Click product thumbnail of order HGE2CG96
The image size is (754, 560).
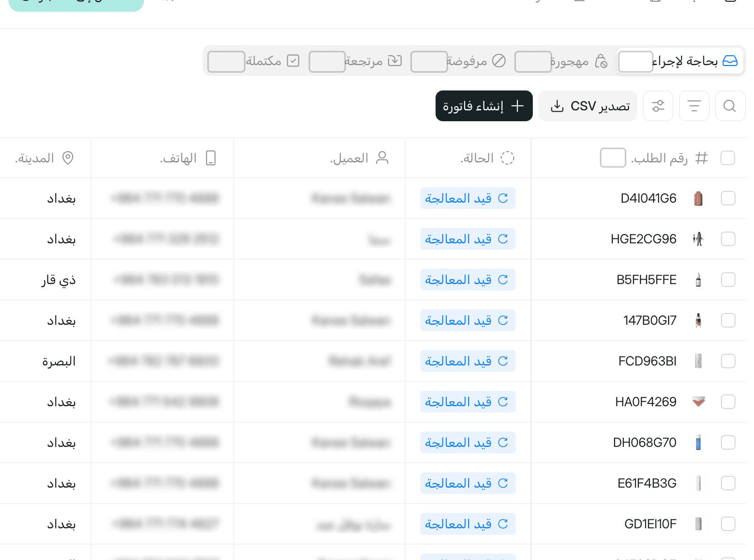pyautogui.click(x=698, y=239)
